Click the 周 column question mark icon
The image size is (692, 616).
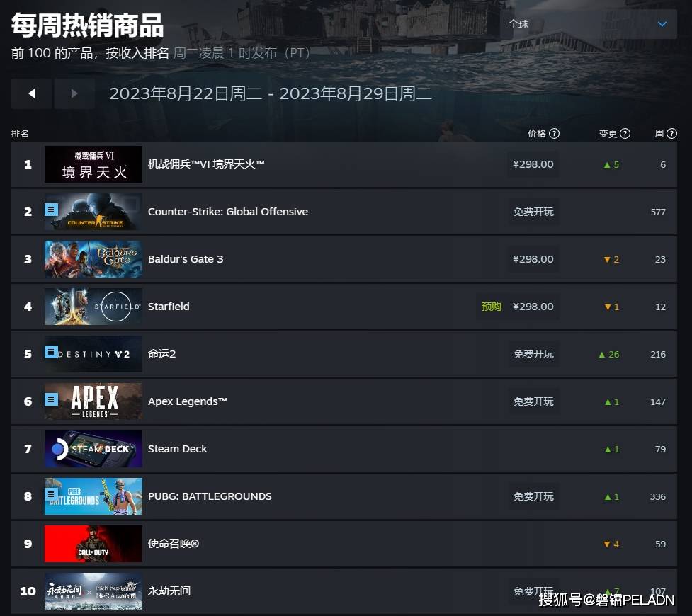671,134
